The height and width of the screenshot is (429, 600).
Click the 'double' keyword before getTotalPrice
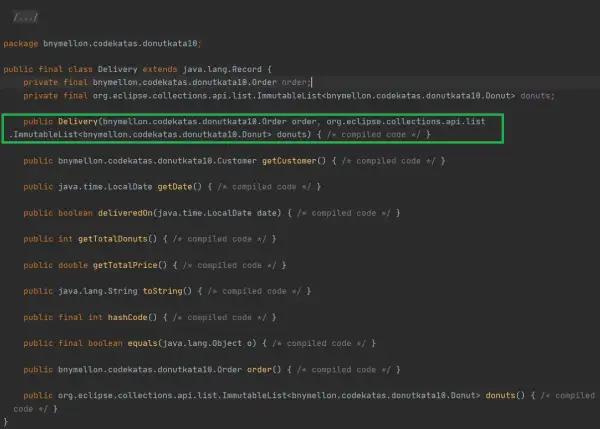[x=73, y=265]
